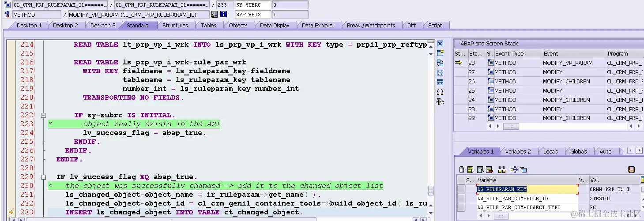Click the line number 233 field in header

[x=225, y=5]
